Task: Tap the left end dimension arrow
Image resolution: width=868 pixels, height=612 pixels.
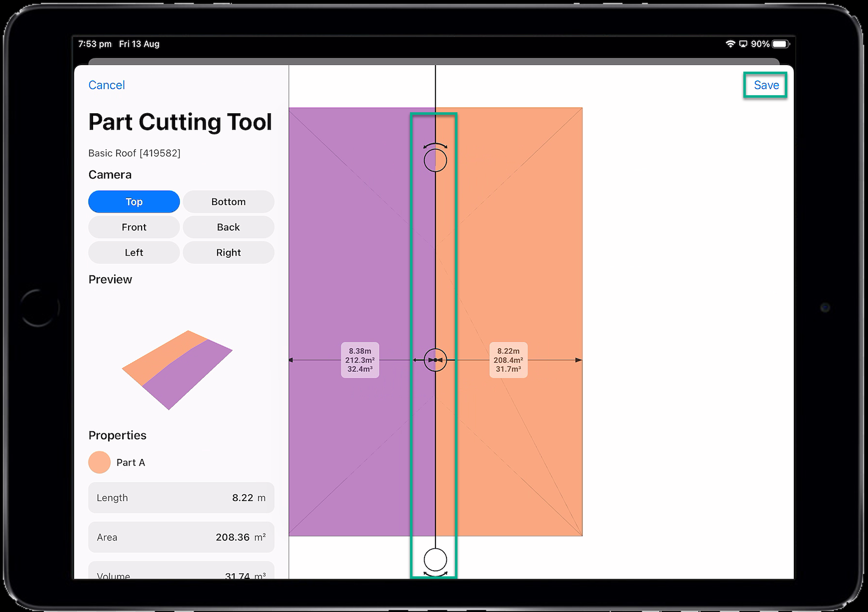Action: point(291,360)
